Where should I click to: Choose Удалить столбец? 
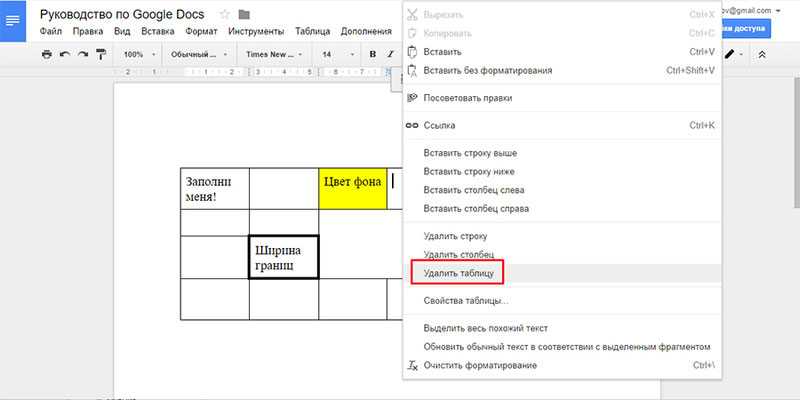(562, 255)
